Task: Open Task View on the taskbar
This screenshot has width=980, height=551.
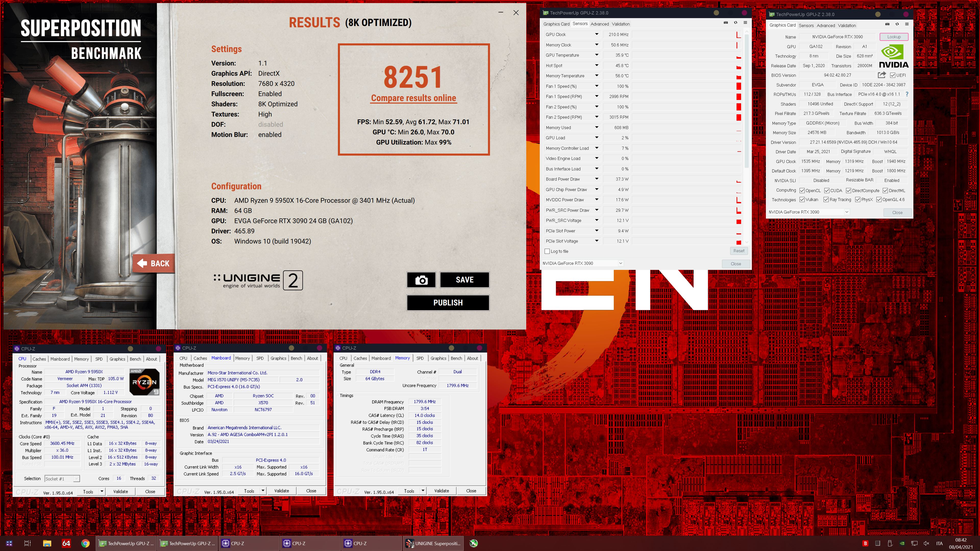Action: pos(27,543)
